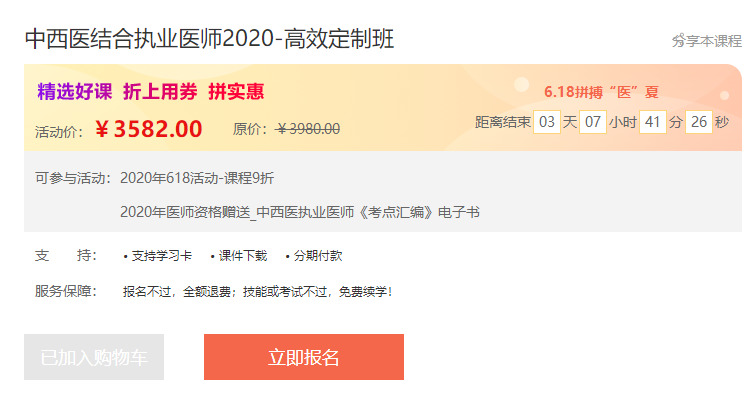Click the 可参与活动 label
This screenshot has height=406, width=747.
[x=72, y=178]
